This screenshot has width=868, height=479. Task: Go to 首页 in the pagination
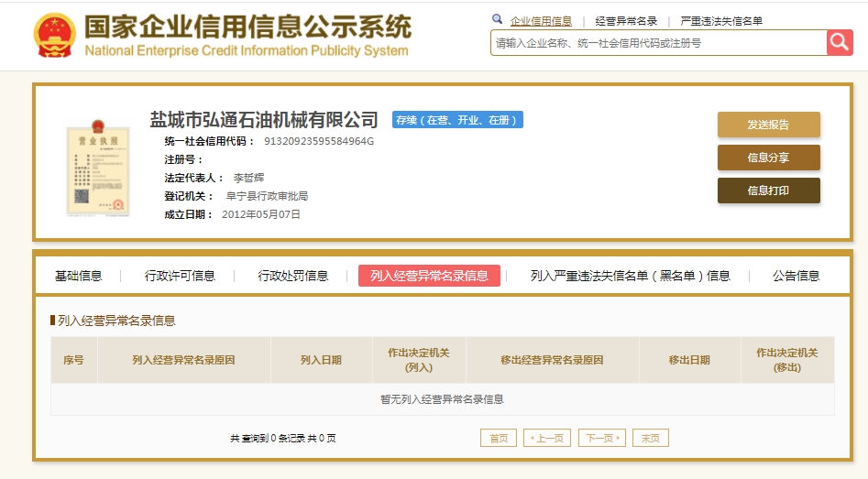coord(499,438)
